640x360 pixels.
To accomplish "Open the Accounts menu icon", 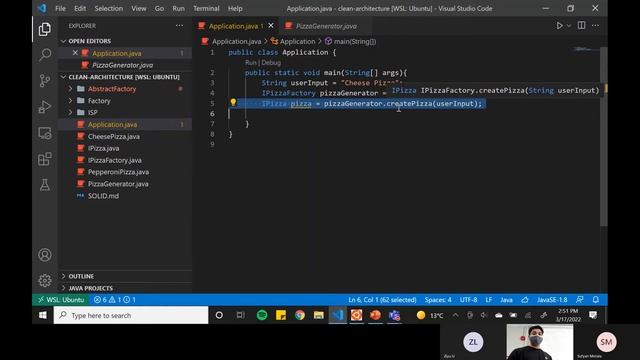I will tap(44, 255).
